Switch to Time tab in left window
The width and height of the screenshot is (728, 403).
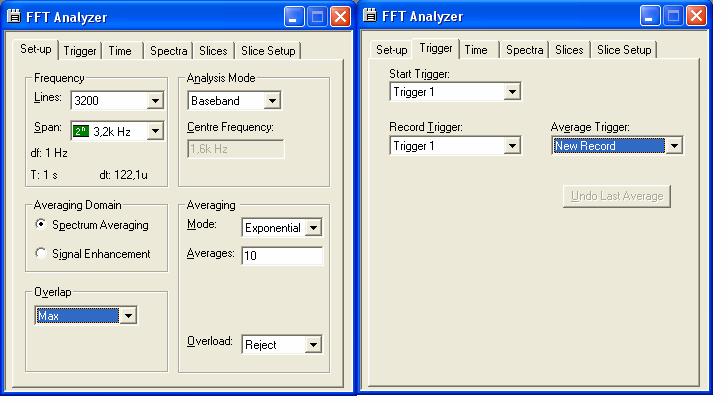tap(119, 51)
